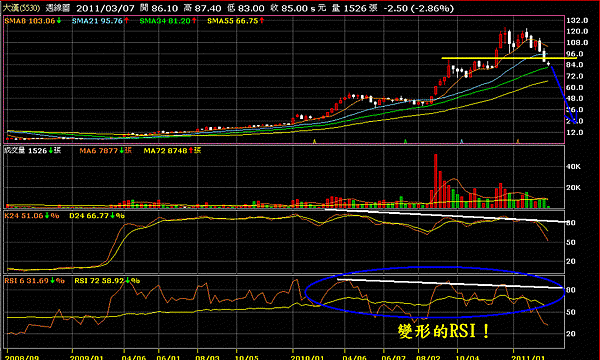Click the yellow triangle marker on price axis

[x=315, y=142]
